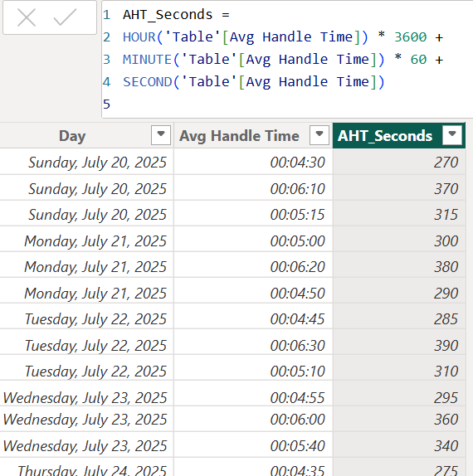This screenshot has height=476, width=473.
Task: Open the Day column filter dropdown
Action: pos(161,135)
